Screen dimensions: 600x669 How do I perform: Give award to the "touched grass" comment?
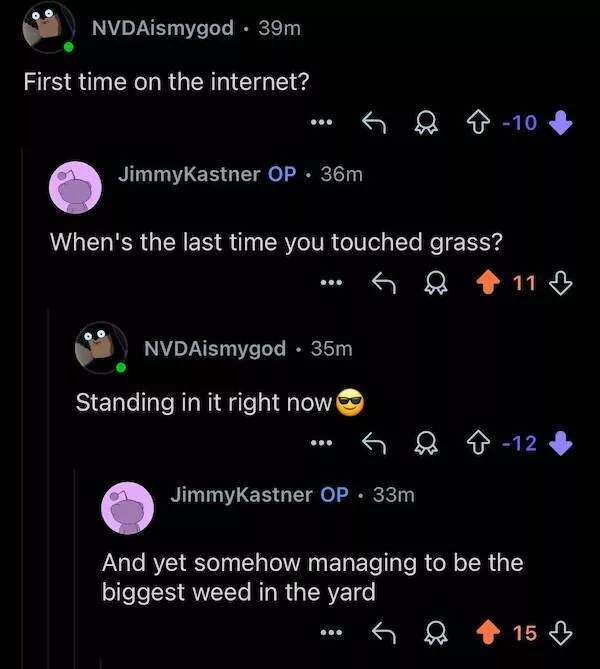(x=435, y=283)
